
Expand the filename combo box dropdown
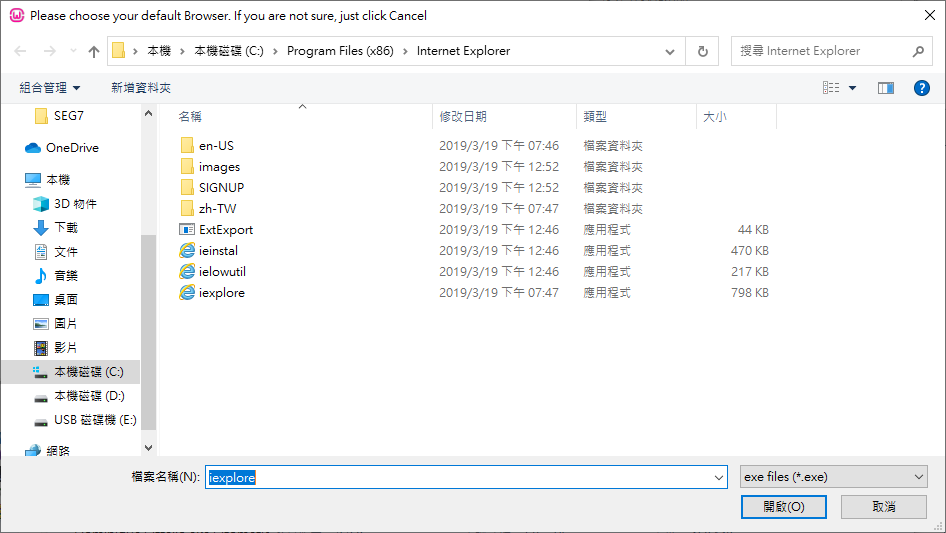click(x=719, y=477)
